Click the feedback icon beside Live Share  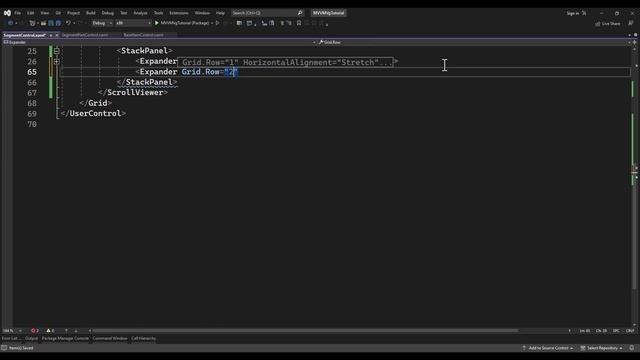[x=631, y=24]
